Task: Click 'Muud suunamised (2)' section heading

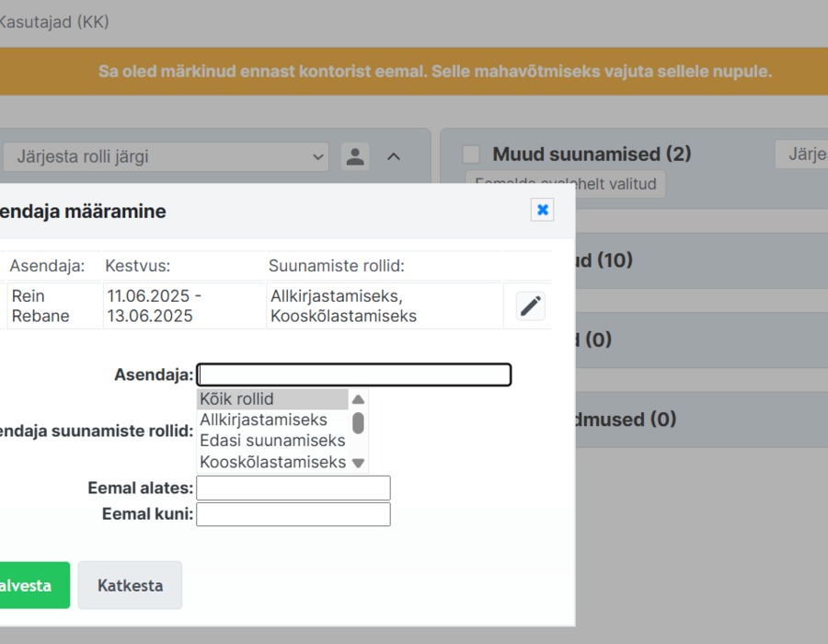Action: click(592, 155)
